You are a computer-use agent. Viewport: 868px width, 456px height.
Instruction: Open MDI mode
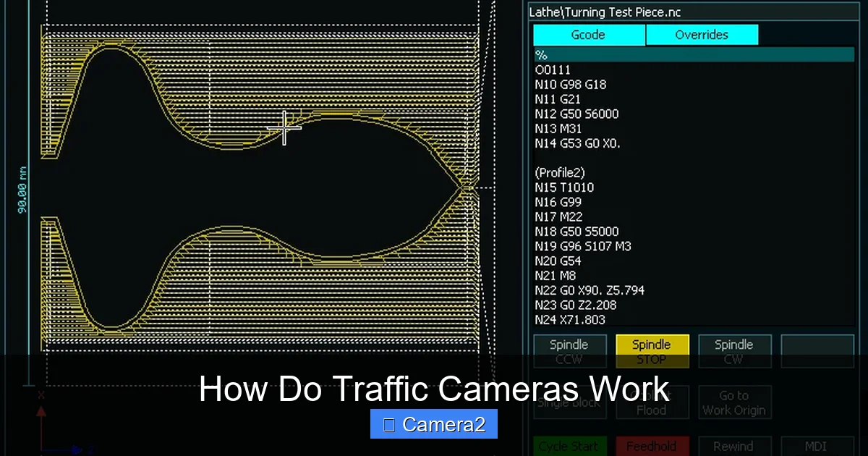817,447
